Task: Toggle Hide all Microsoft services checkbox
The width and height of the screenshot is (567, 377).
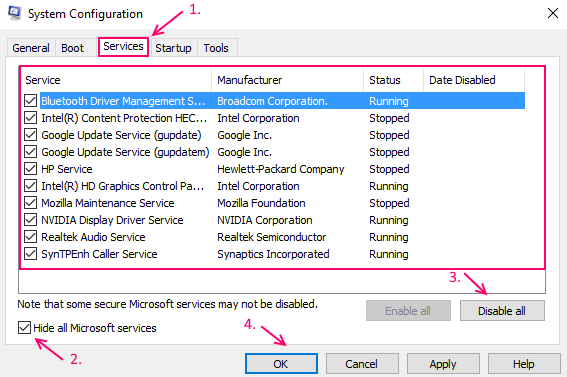Action: pos(24,328)
